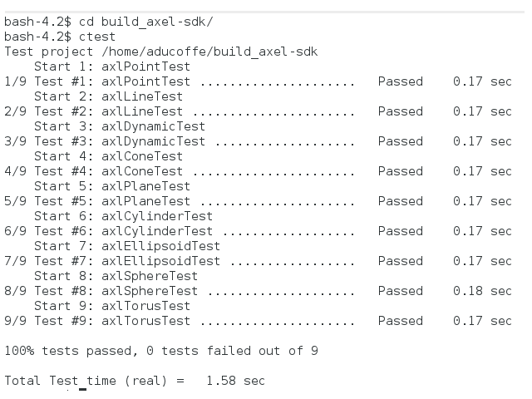Viewport: 532px width, 399px height.
Task: Click the 0.17 sec time for axlPlaneTest
Action: [482, 201]
